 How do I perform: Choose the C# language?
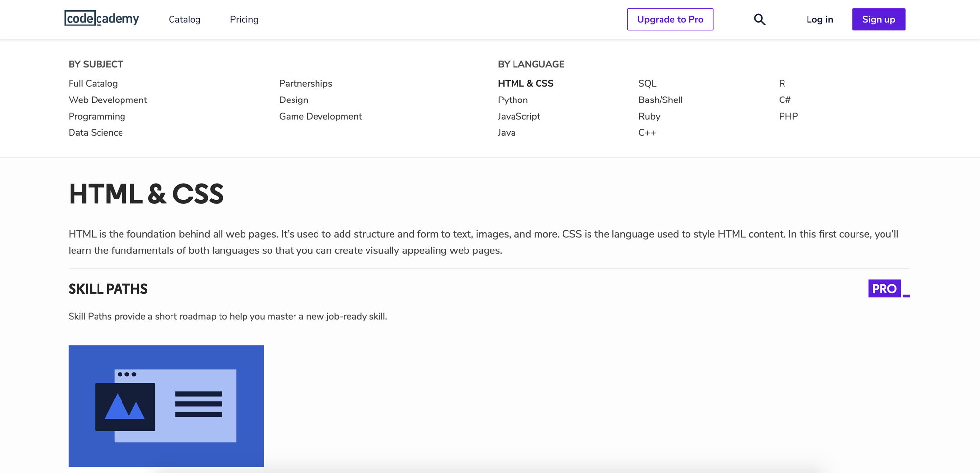point(784,100)
